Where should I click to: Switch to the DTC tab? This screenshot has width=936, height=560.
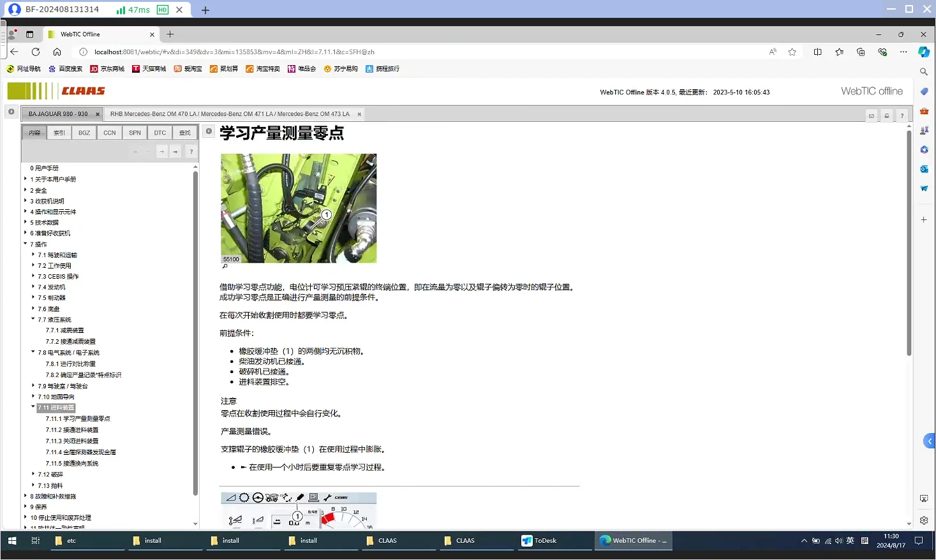[x=160, y=133]
